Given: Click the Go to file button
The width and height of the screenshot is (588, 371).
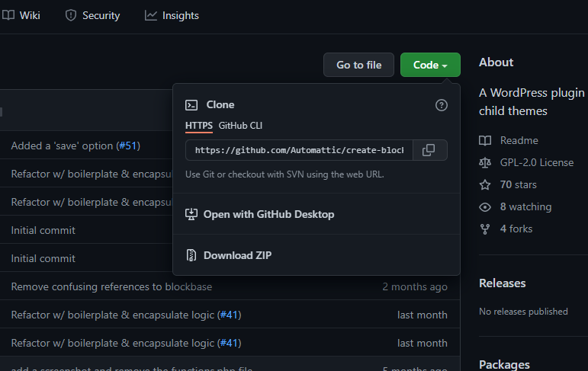Looking at the screenshot, I should coord(359,65).
